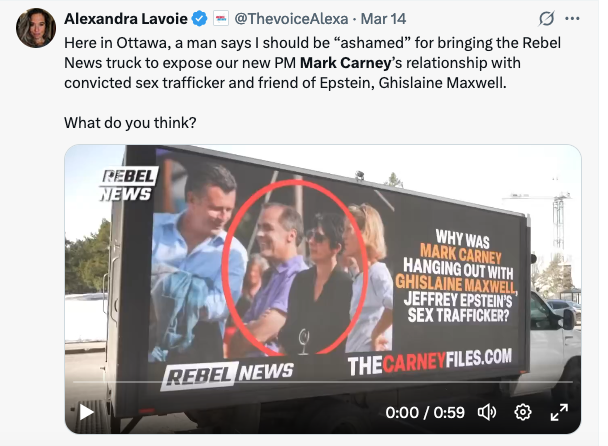The width and height of the screenshot is (608, 446).
Task: Mute the video with the speaker icon
Action: pyautogui.click(x=487, y=412)
